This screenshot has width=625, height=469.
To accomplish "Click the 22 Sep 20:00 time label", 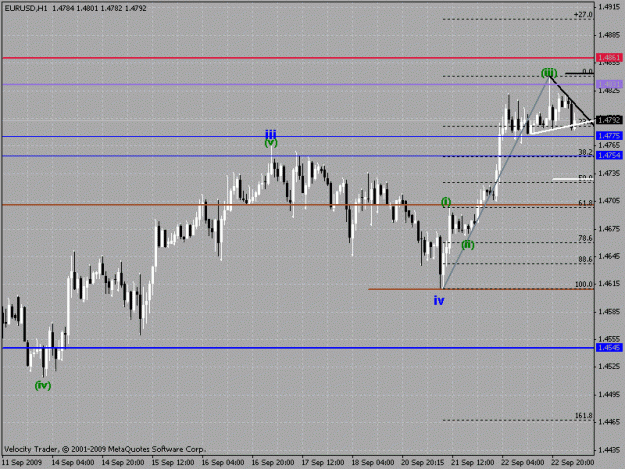I will [572, 462].
